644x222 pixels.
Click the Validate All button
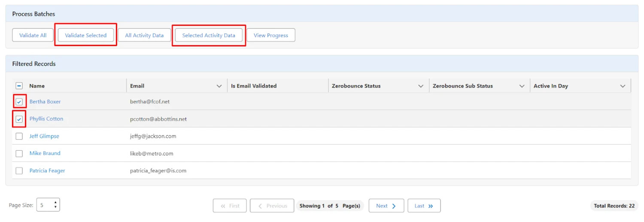[33, 35]
